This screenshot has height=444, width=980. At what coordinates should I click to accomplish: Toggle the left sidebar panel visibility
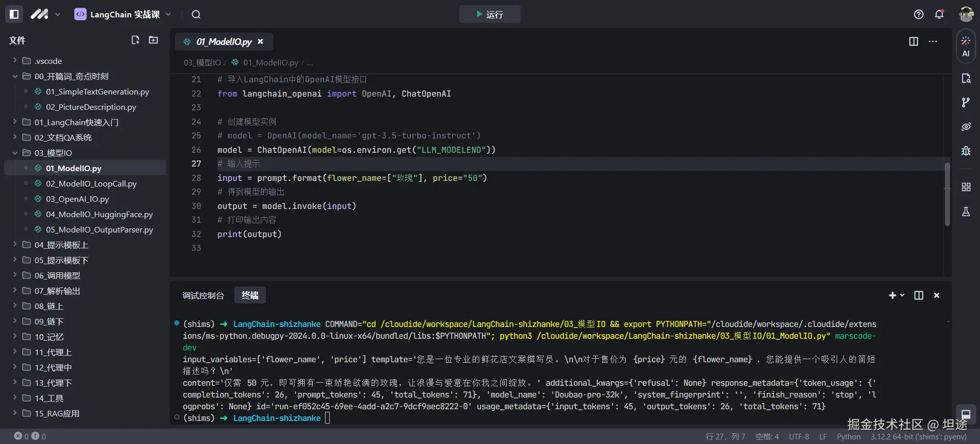click(x=14, y=14)
